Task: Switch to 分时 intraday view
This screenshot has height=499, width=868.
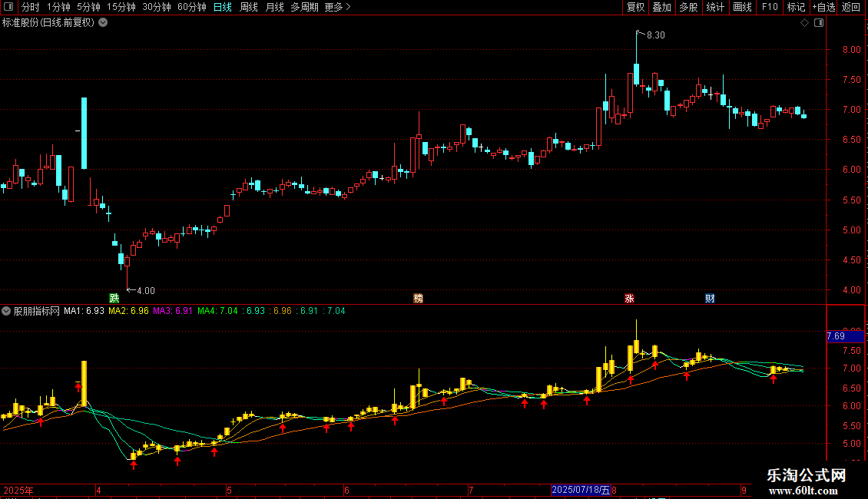Action: click(x=31, y=7)
